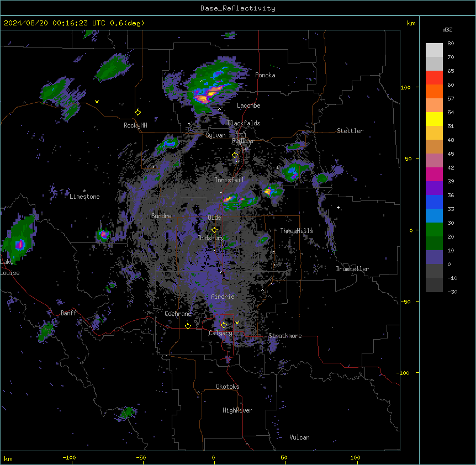Click the Limestone label

[84, 197]
